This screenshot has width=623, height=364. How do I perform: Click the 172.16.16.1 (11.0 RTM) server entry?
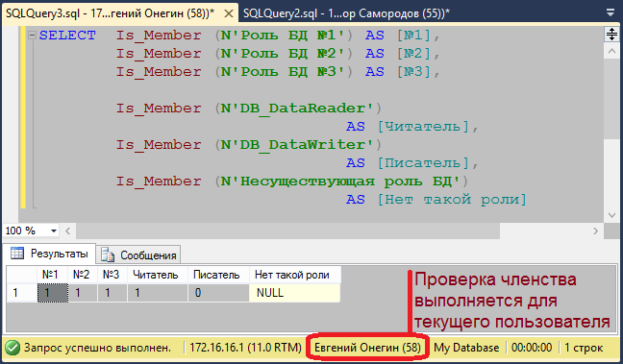pos(245,348)
